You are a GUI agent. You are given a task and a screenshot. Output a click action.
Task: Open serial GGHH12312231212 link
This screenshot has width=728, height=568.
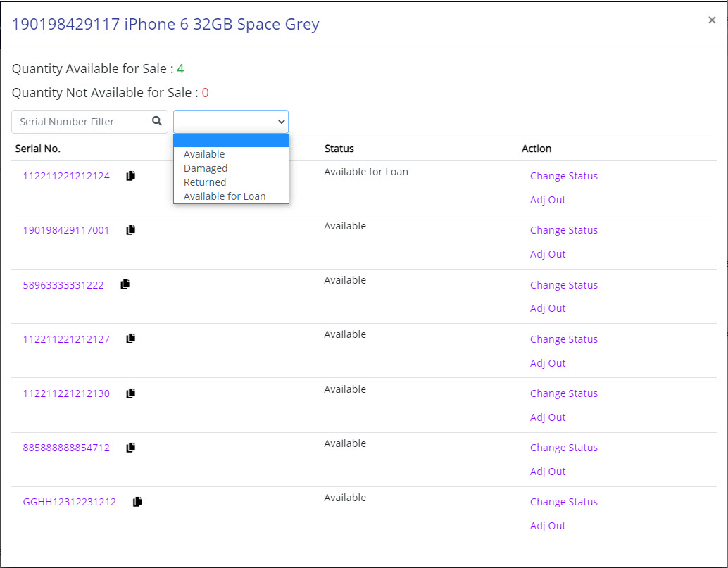tap(70, 502)
